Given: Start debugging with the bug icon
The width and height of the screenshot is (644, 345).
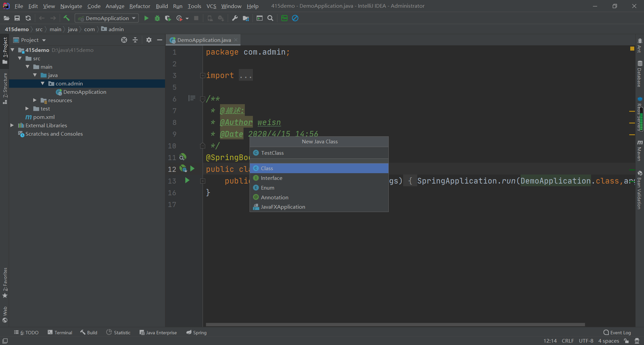Looking at the screenshot, I should 157,18.
